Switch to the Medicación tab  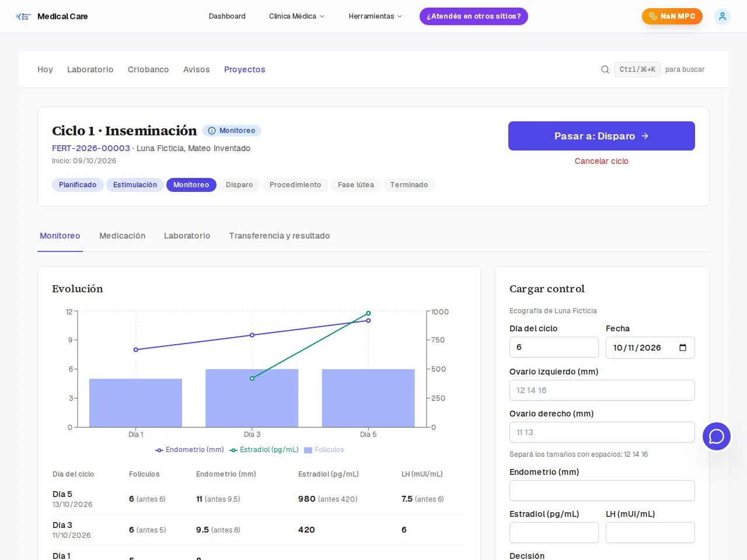pyautogui.click(x=122, y=236)
